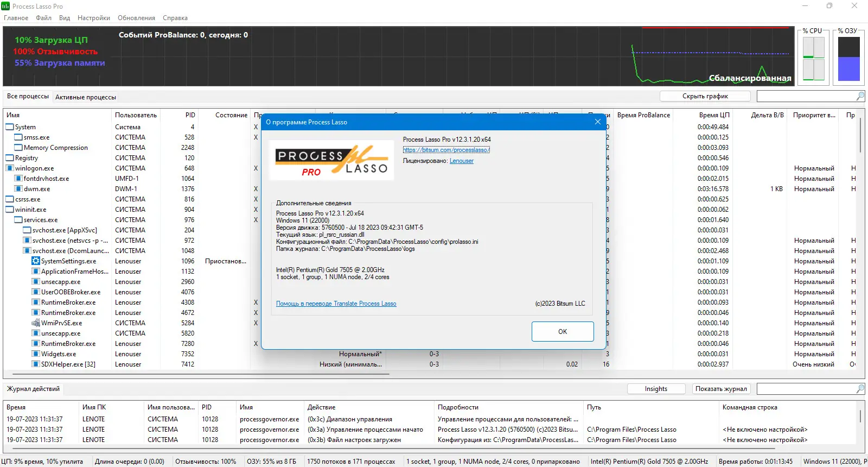Click OK in the About dialog
868x467 pixels.
click(x=563, y=331)
